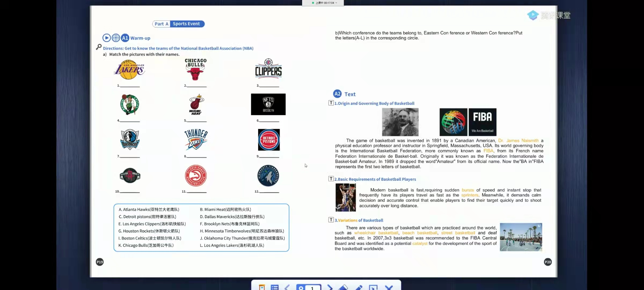Click answer blank number 1
644x290 pixels.
(130, 86)
